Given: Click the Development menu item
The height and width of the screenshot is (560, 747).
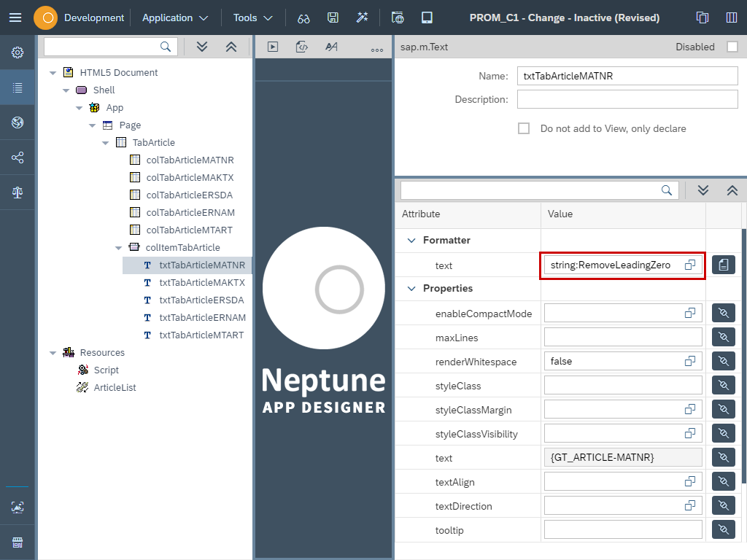Looking at the screenshot, I should click(x=96, y=17).
